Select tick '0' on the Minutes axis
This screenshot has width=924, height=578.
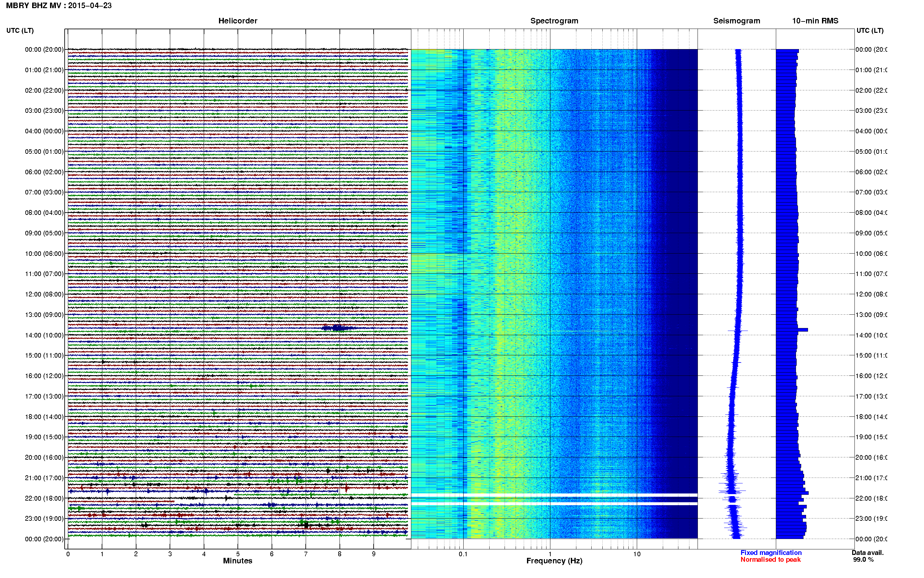coord(68,554)
